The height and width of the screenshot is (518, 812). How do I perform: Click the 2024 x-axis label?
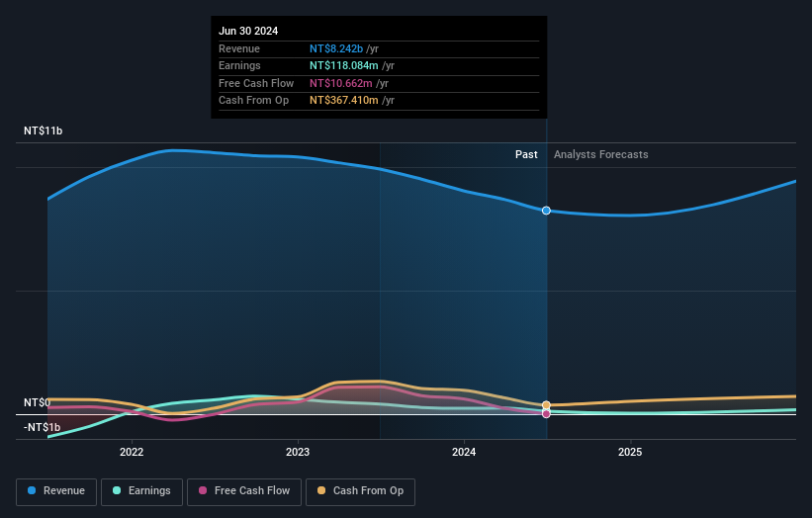tap(464, 453)
